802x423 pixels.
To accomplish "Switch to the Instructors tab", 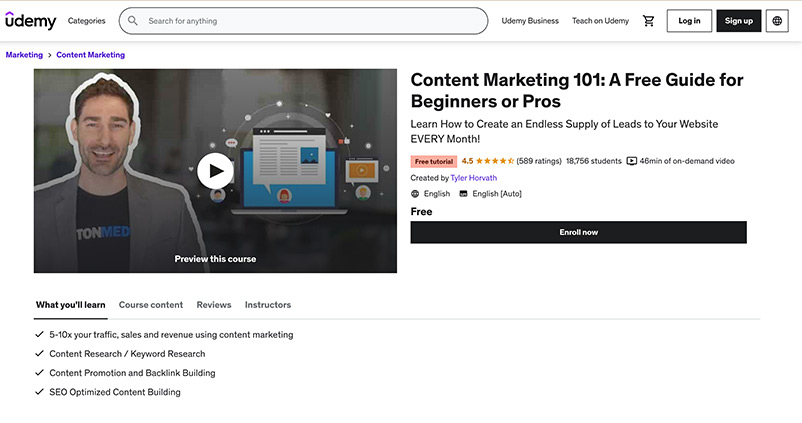I will tap(268, 305).
